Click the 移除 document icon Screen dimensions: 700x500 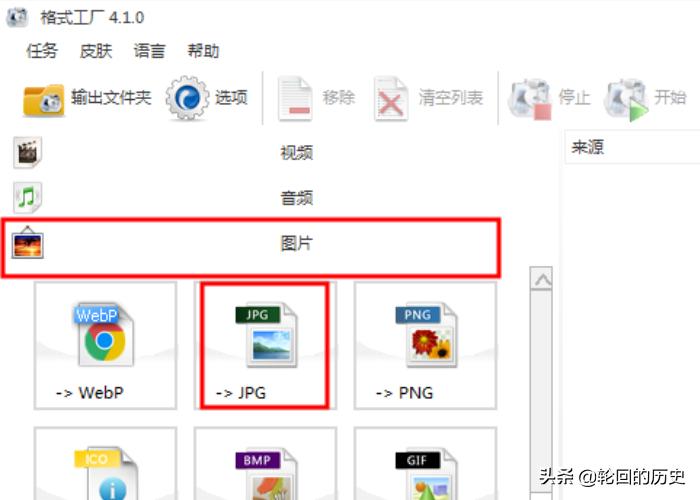click(295, 99)
